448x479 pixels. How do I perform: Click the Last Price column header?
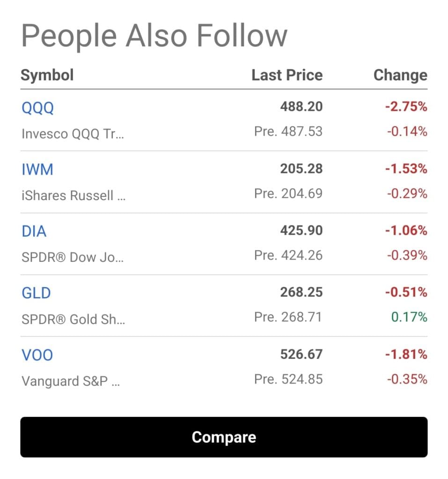click(x=287, y=75)
